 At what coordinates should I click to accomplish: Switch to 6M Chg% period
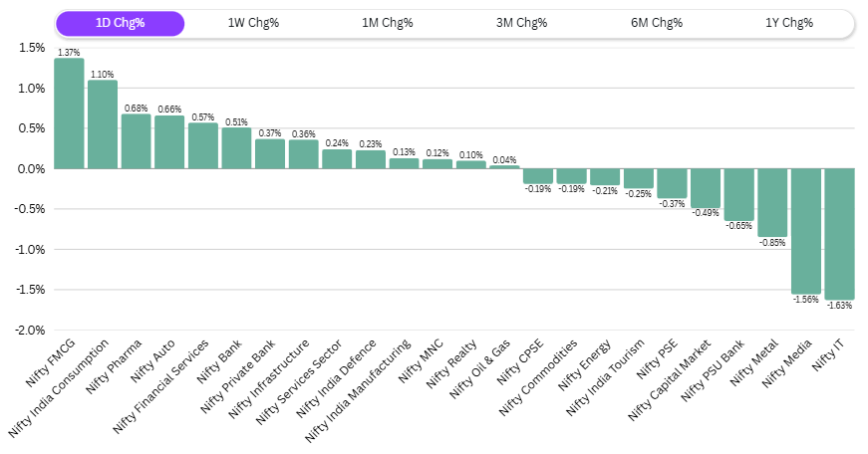pyautogui.click(x=655, y=23)
